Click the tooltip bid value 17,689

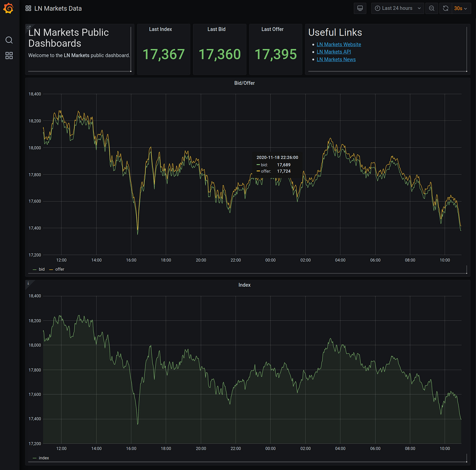point(284,165)
